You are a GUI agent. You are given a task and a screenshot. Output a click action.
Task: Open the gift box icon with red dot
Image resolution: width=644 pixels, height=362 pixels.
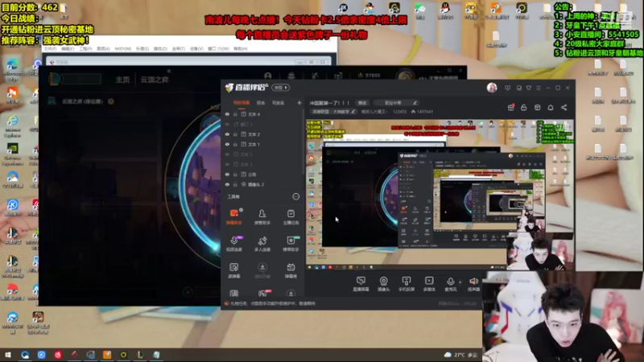[x=511, y=108]
